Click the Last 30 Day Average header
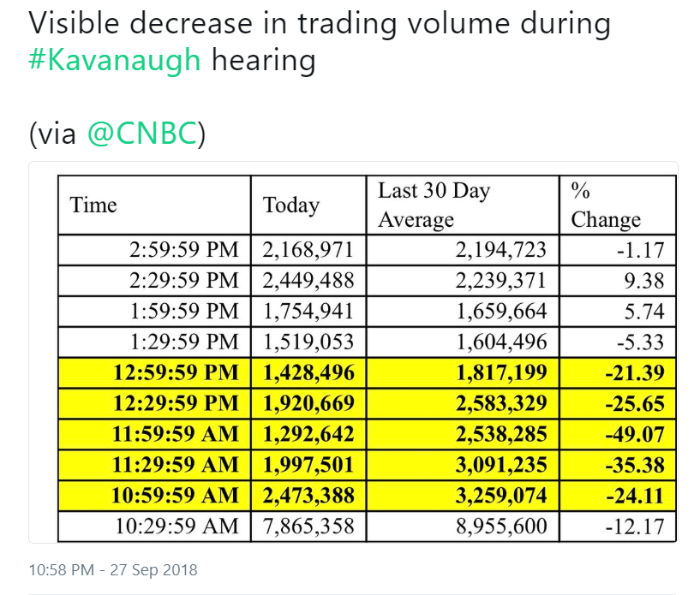Image resolution: width=700 pixels, height=595 pixels. tap(463, 205)
